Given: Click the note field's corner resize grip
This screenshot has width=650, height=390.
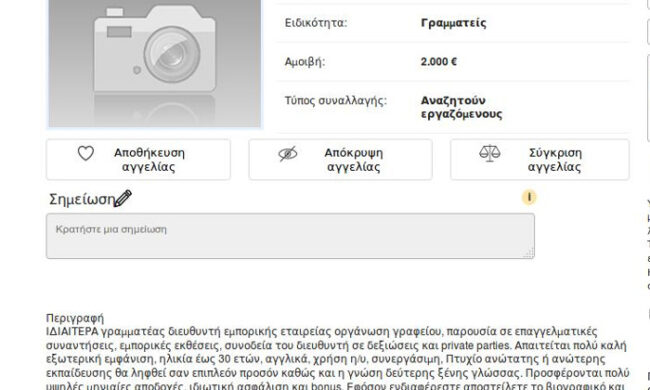Looking at the screenshot, I should [529, 253].
